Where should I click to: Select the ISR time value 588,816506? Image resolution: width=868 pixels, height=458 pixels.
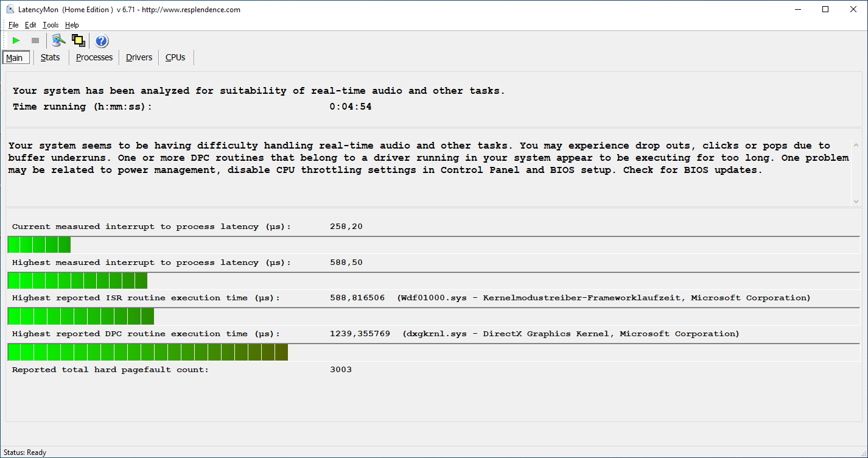[357, 298]
